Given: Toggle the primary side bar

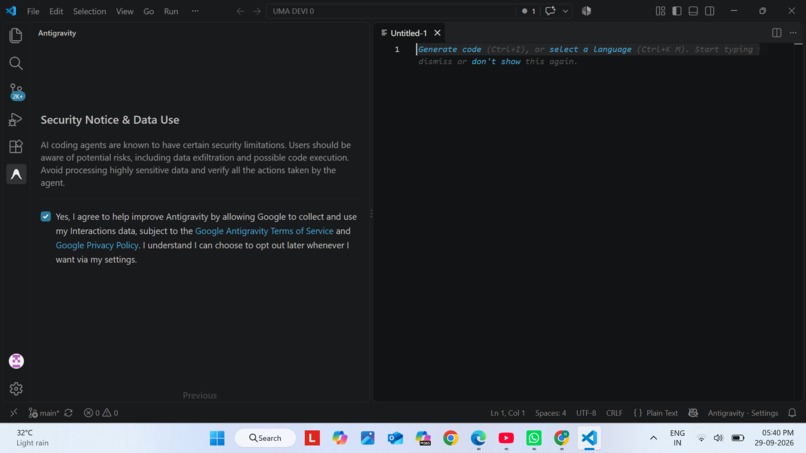Looking at the screenshot, I should tap(677, 11).
